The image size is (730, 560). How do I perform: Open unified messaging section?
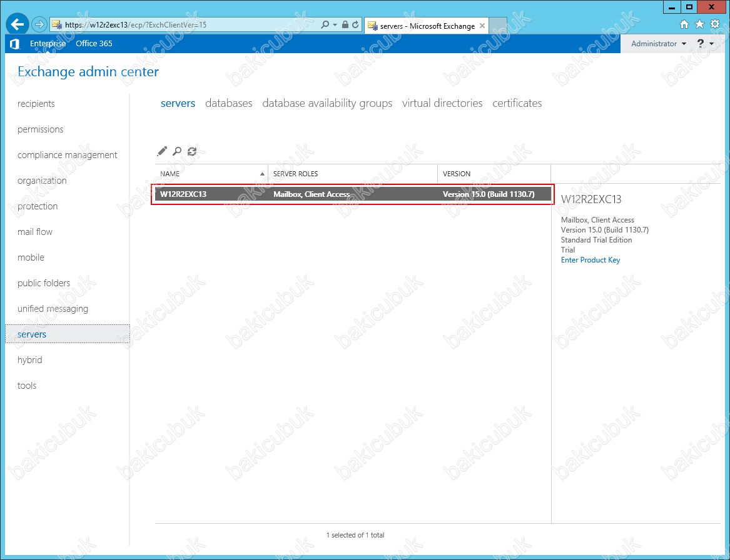pyautogui.click(x=53, y=308)
